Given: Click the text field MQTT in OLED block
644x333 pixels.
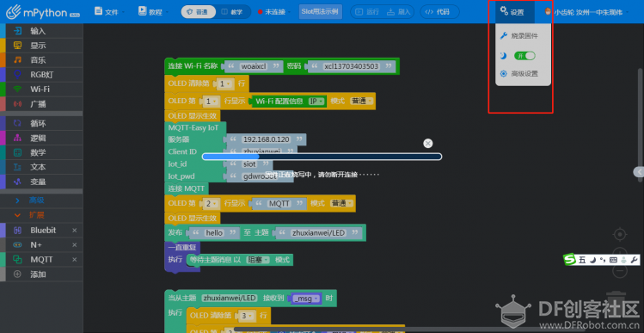Looking at the screenshot, I should [279, 203].
